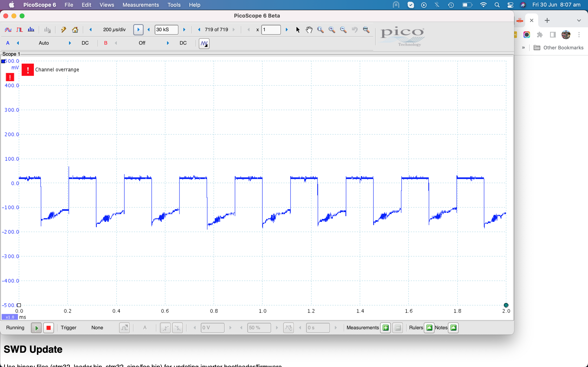Toggle the Rulers legend button
Viewport: 588px width, 367px height.
pos(429,328)
